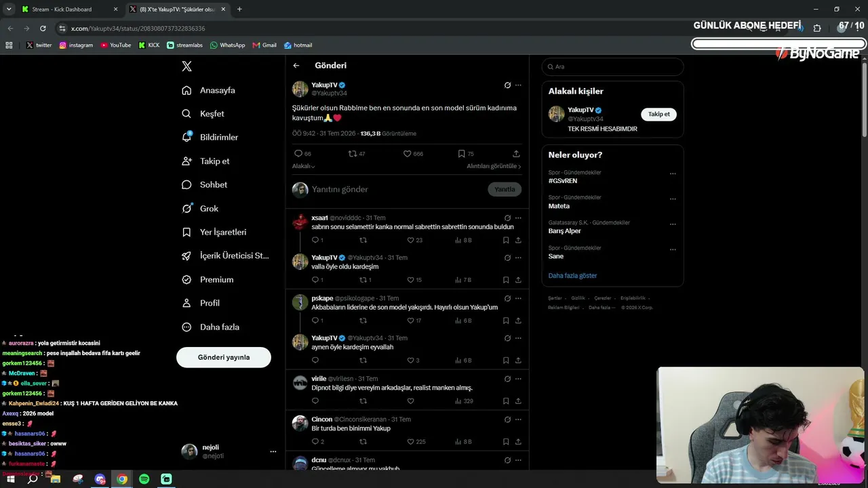Viewport: 868px width, 488px height.
Task: Like Cincon's reply with 225 likes
Action: tap(410, 442)
